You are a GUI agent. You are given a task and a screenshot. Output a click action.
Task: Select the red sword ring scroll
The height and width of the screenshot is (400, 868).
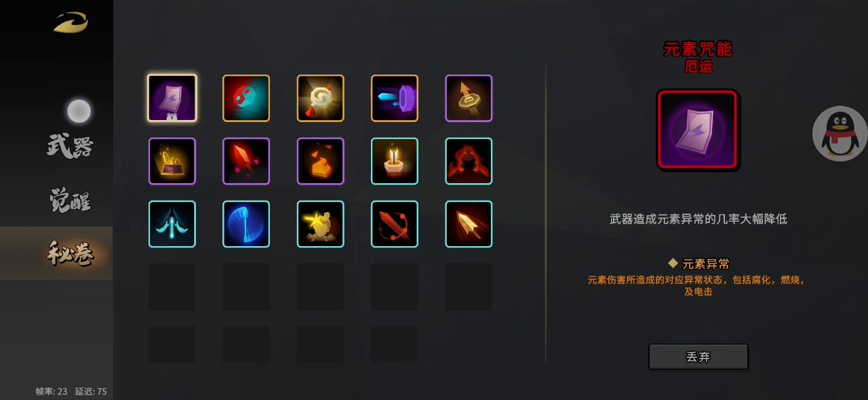point(395,224)
